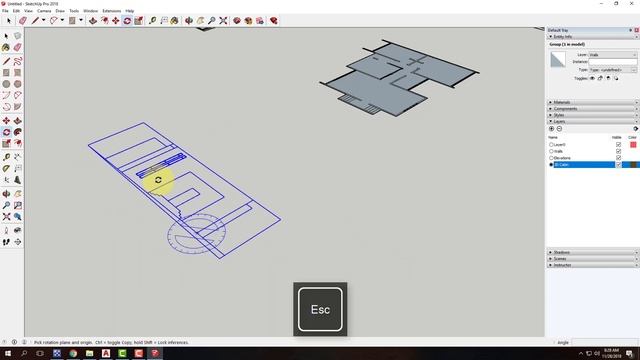640x360 pixels.
Task: Open the Layer dropdown in Entity Info
Action: point(613,55)
